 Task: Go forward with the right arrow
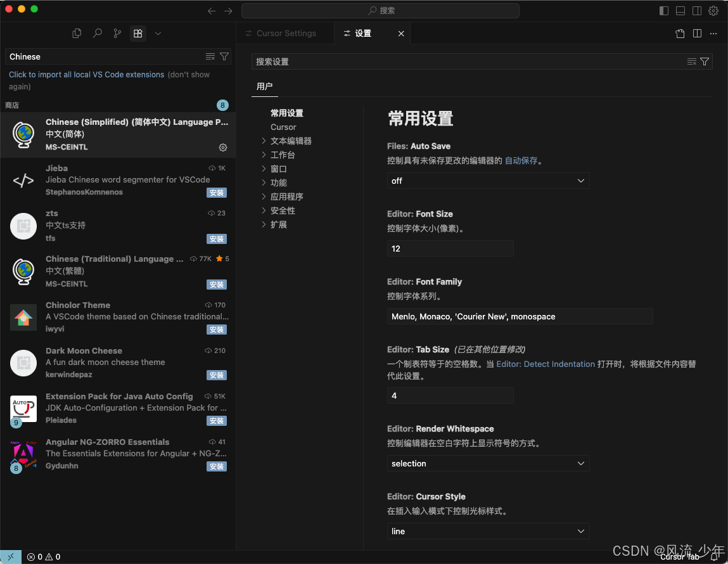click(228, 11)
